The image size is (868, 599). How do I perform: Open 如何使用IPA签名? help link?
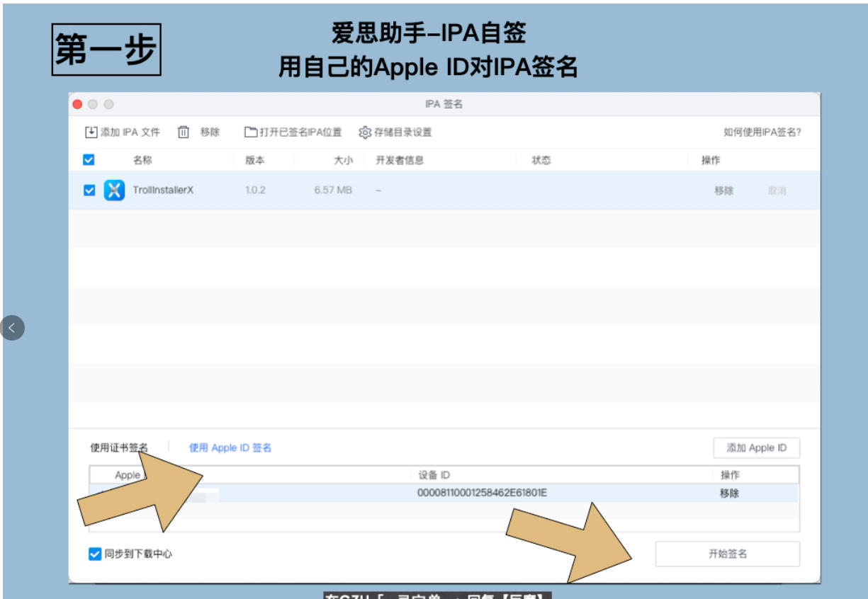click(x=762, y=132)
